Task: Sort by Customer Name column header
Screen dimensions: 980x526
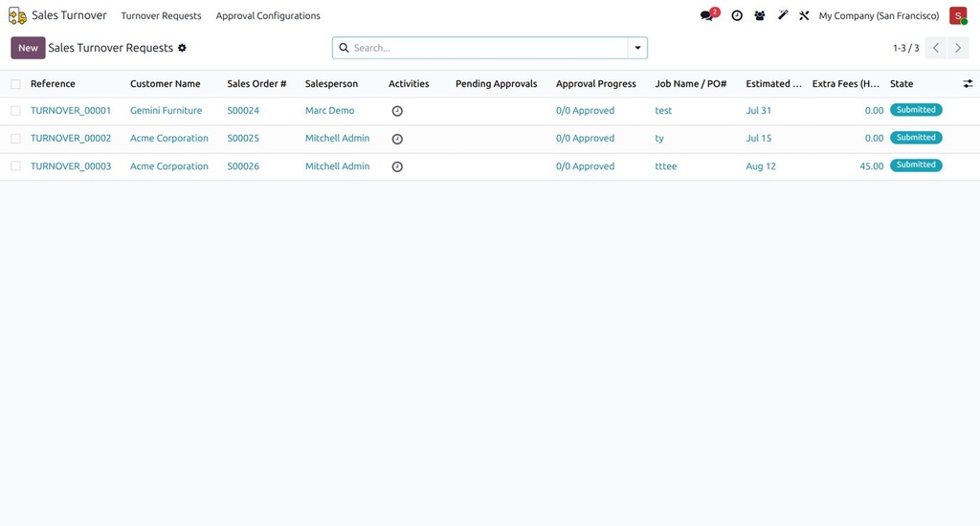Action: click(165, 84)
